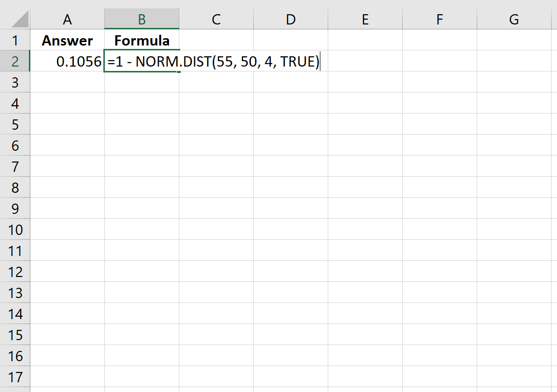
Task: Click the cell with the NORM.DIST formula
Action: click(x=142, y=61)
